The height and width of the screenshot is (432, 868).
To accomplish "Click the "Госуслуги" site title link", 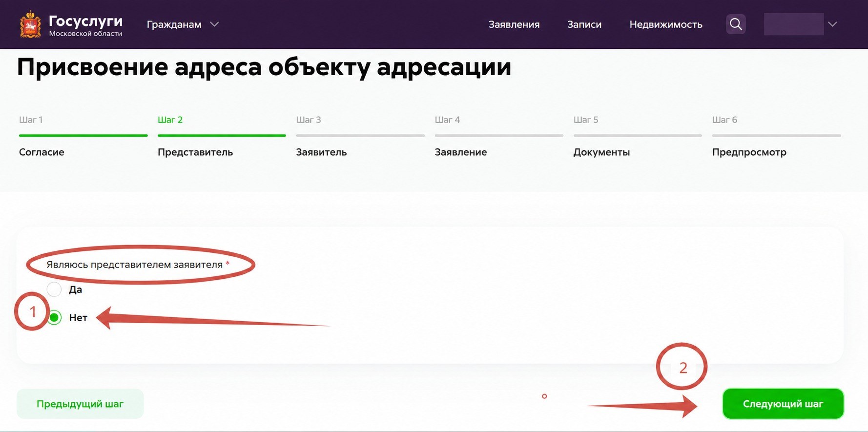I will (x=85, y=21).
